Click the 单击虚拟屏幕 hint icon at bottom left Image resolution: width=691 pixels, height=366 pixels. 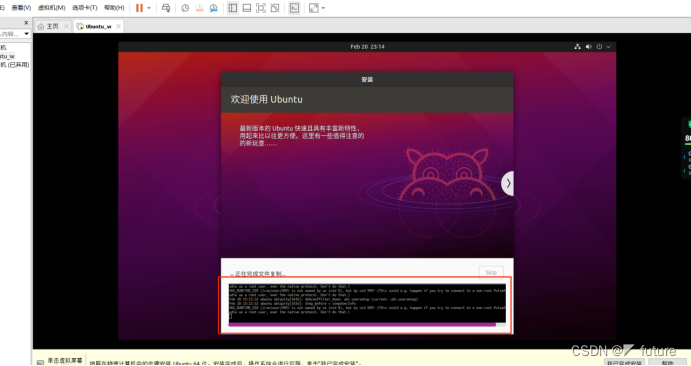tap(40, 362)
